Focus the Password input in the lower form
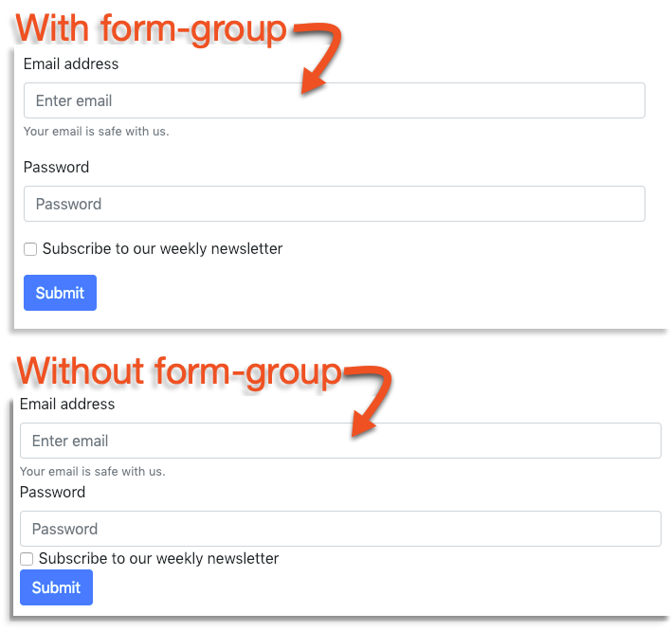This screenshot has width=672, height=631. click(x=339, y=529)
